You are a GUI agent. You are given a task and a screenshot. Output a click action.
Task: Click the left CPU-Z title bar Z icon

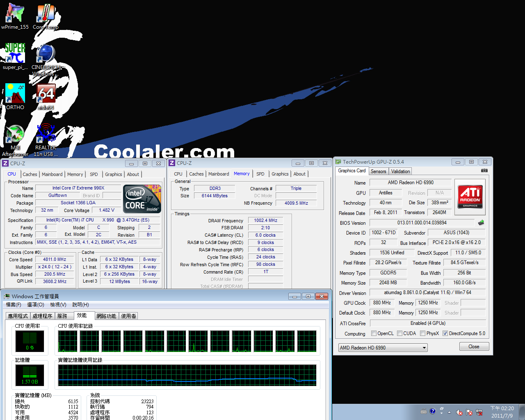5,163
